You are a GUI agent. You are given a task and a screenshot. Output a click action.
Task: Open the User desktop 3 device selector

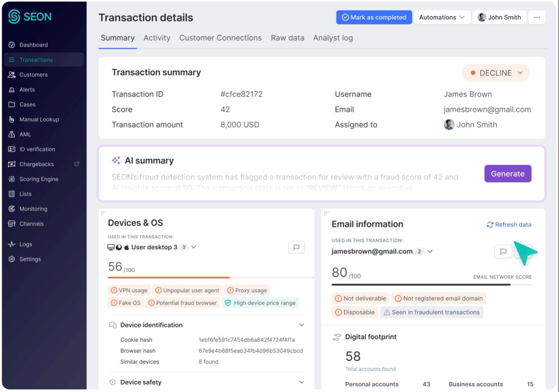click(x=194, y=247)
